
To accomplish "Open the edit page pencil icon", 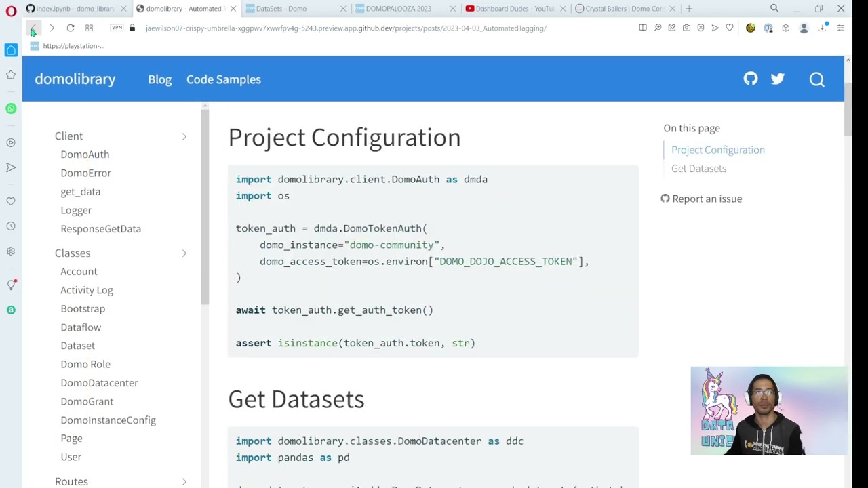I will [672, 28].
